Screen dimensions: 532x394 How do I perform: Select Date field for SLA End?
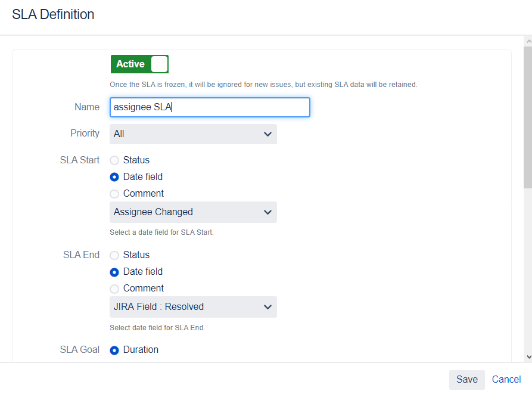coord(114,271)
